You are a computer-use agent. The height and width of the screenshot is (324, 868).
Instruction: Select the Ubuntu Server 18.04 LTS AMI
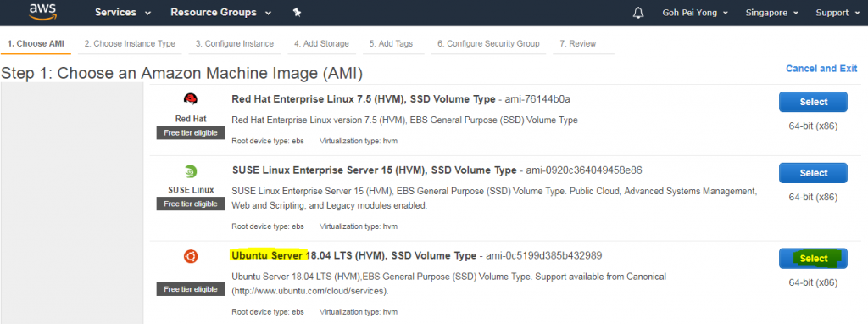(x=813, y=258)
